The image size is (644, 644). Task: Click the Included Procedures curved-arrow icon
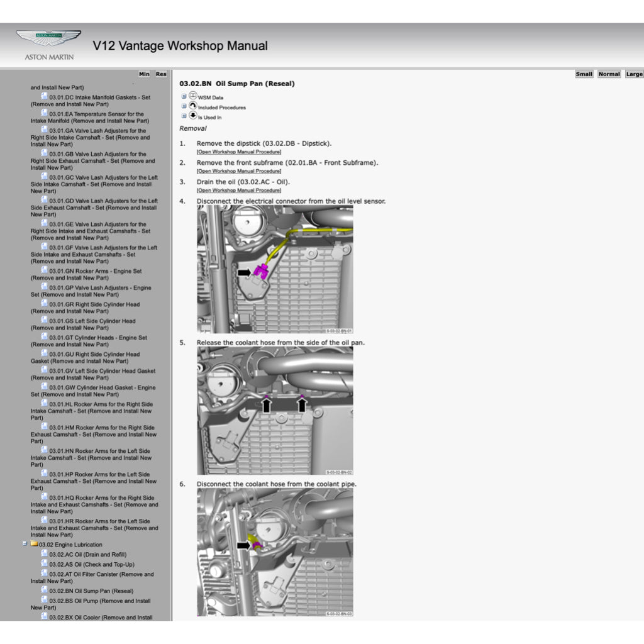coord(193,105)
